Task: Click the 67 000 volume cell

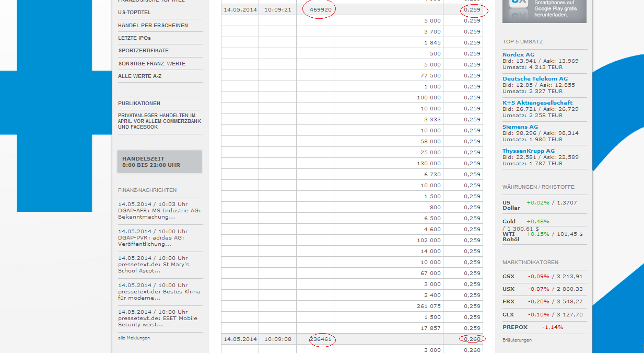Action: tap(389, 273)
